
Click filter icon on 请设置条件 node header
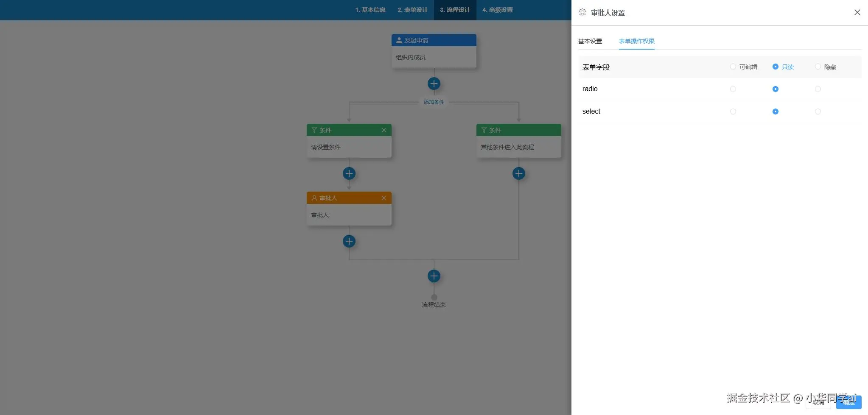tap(314, 130)
